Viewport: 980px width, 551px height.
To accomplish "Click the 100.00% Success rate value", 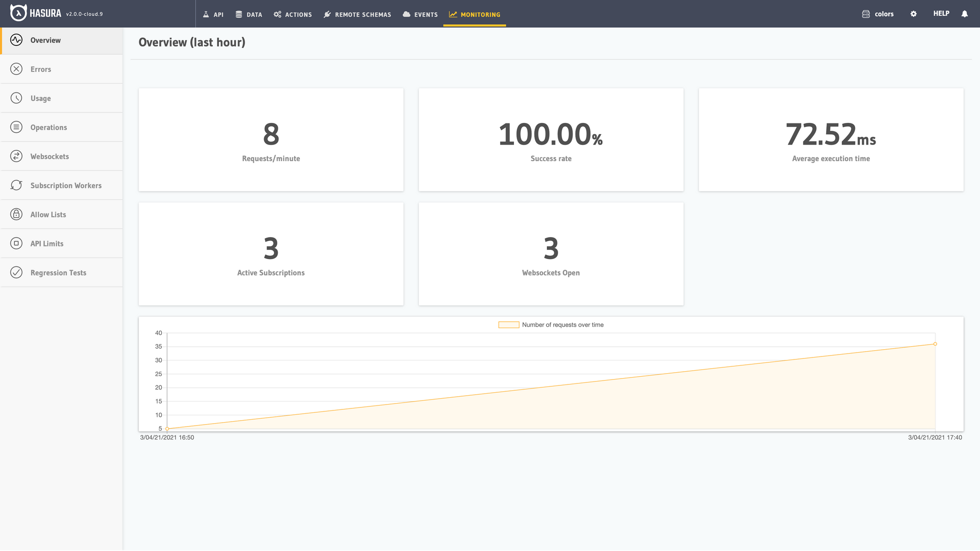I will tap(551, 134).
